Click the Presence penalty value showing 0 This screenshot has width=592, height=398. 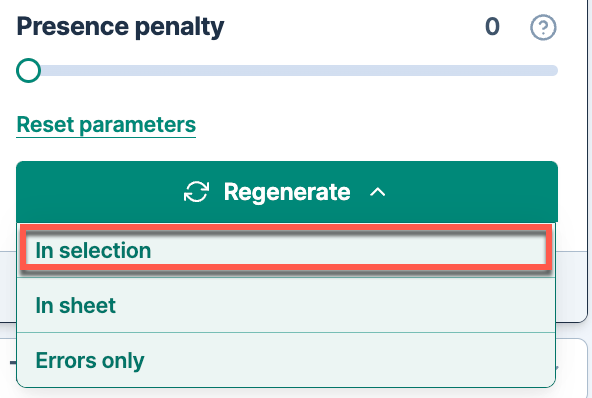click(492, 26)
